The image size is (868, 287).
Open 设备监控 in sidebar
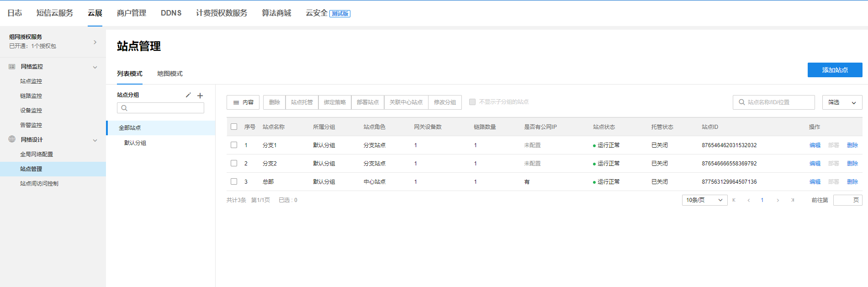(x=31, y=110)
